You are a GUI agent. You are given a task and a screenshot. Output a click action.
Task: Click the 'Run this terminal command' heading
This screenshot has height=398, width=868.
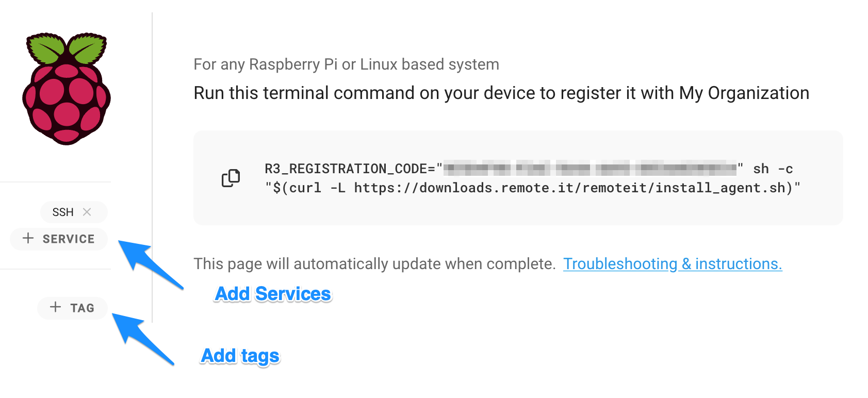[501, 93]
